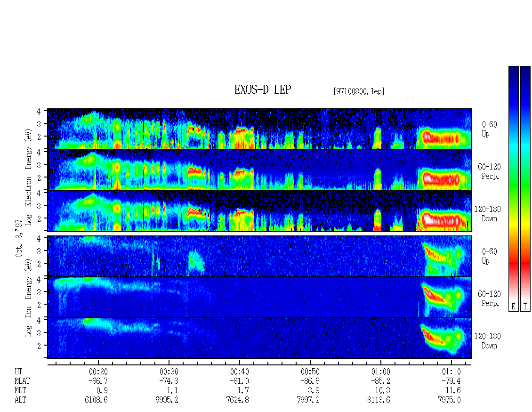Viewport: 532px width, 412px height.
Task: Click the I ion color scale bar
Action: (525, 184)
